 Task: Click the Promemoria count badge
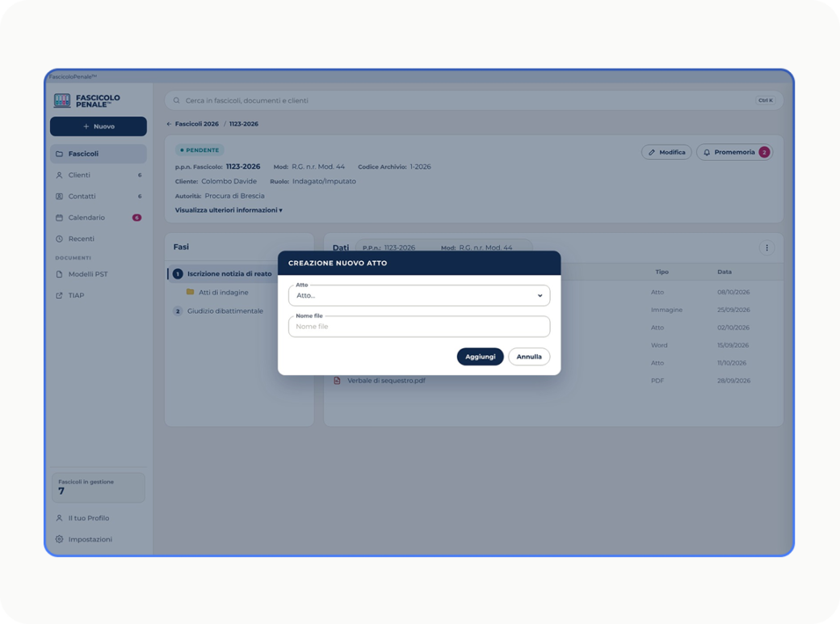pos(764,152)
